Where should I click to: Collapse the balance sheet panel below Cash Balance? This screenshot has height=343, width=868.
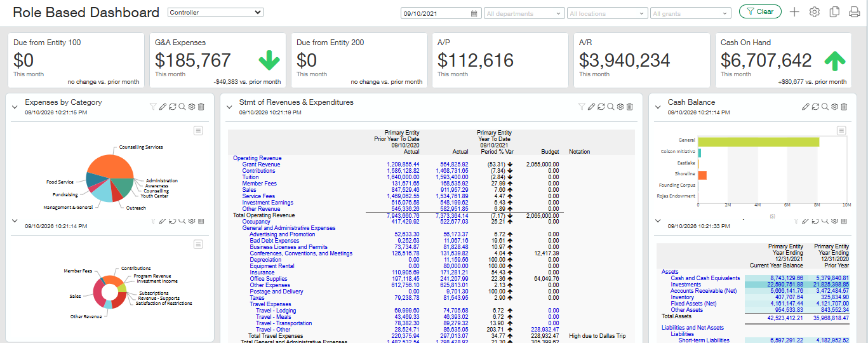click(658, 221)
